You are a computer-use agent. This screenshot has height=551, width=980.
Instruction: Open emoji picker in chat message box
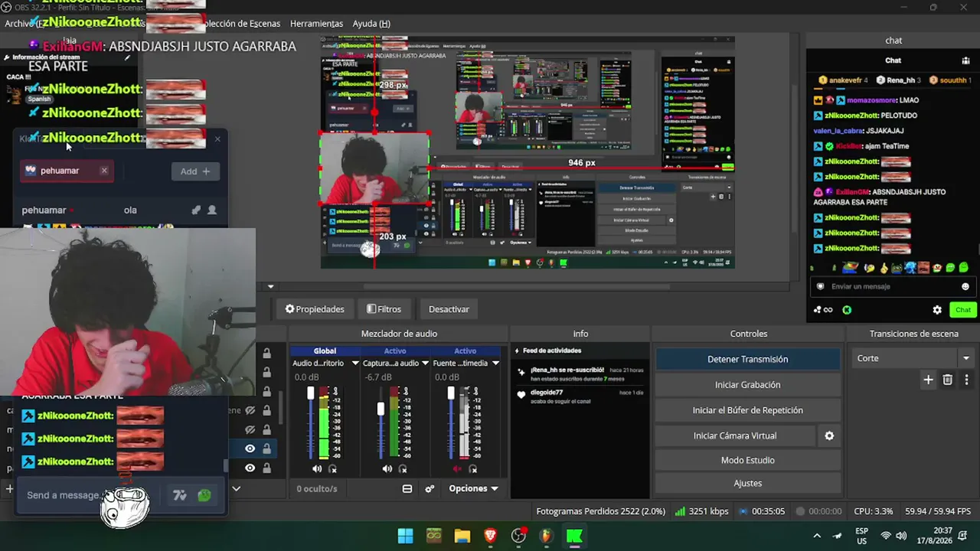tap(965, 286)
